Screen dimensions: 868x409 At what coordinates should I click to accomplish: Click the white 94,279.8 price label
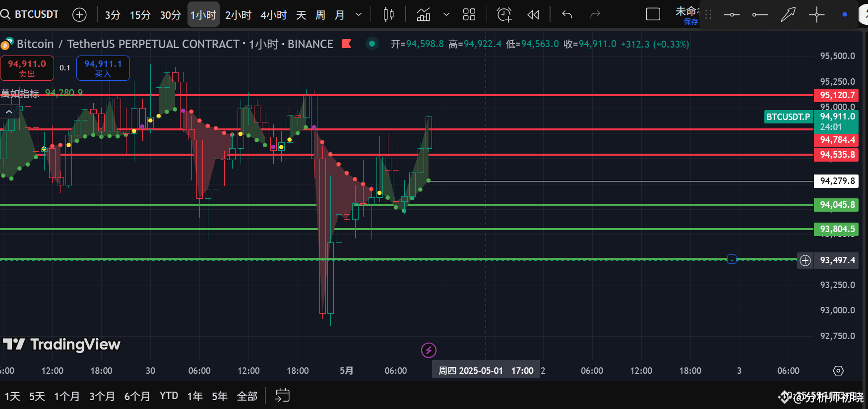836,181
